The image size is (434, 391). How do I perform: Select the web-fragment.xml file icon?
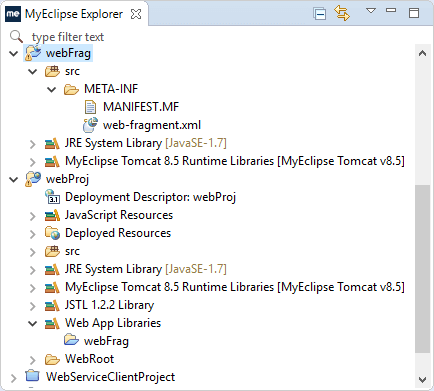coord(90,125)
